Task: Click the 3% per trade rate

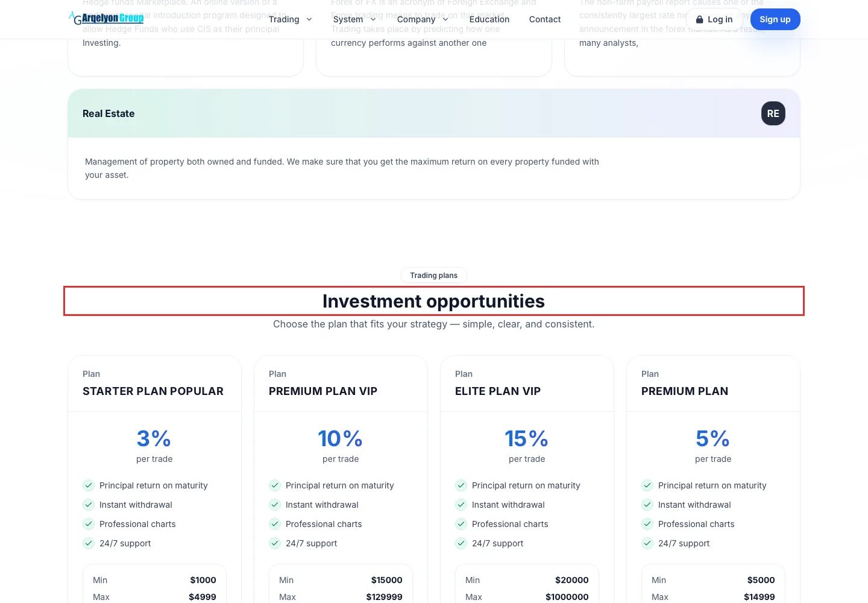Action: 154,439
